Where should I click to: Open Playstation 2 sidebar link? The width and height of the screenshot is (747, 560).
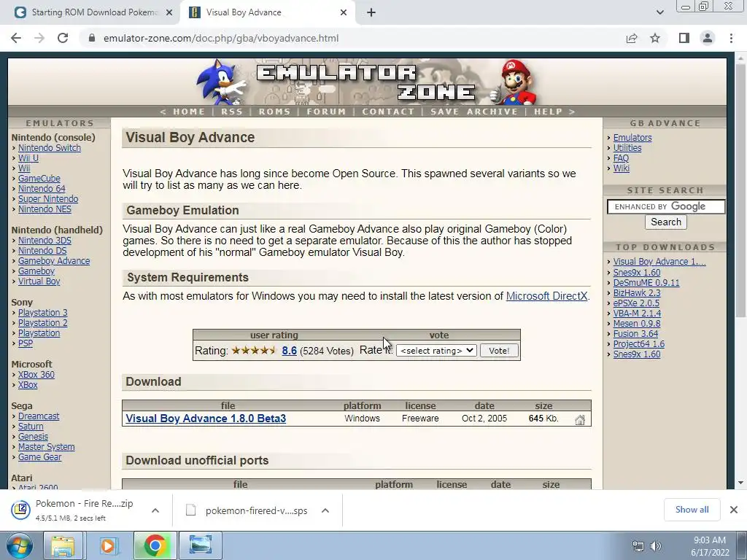tap(42, 323)
